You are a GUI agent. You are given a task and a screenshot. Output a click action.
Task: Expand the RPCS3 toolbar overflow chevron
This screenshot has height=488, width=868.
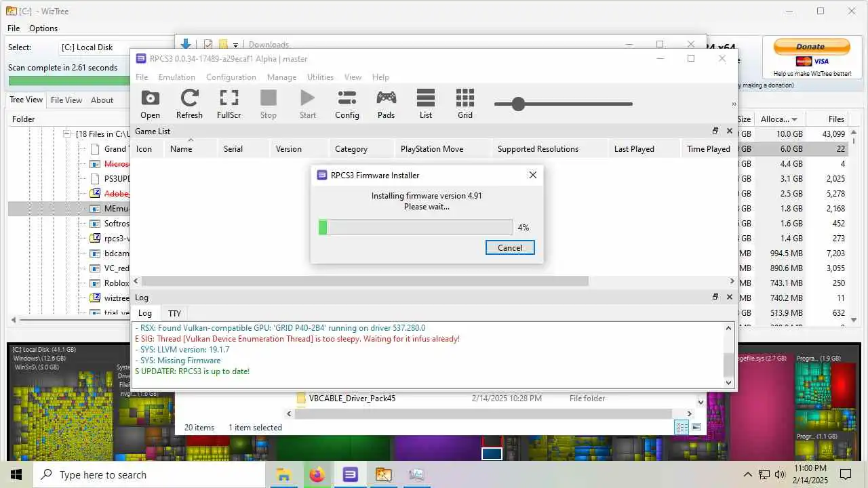pyautogui.click(x=733, y=104)
